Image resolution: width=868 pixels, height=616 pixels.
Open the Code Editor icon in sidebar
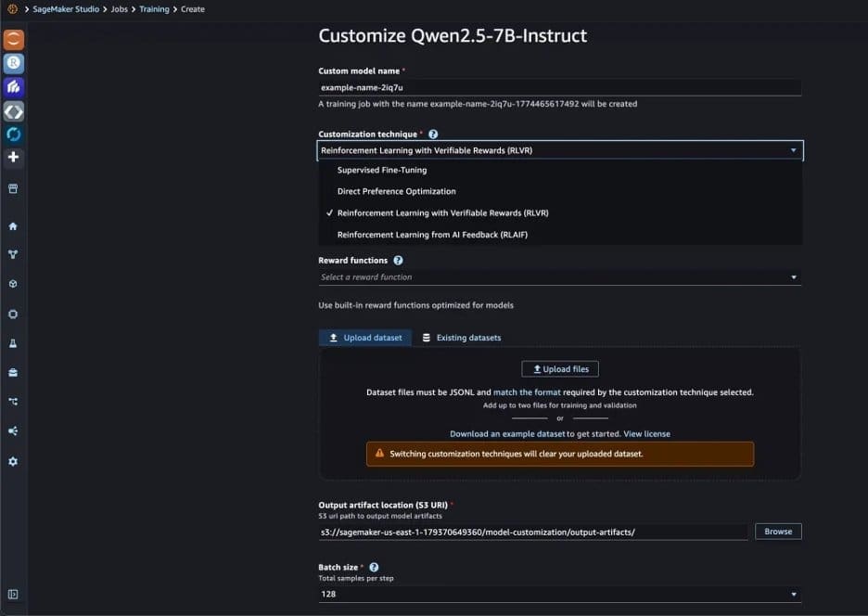(x=13, y=111)
